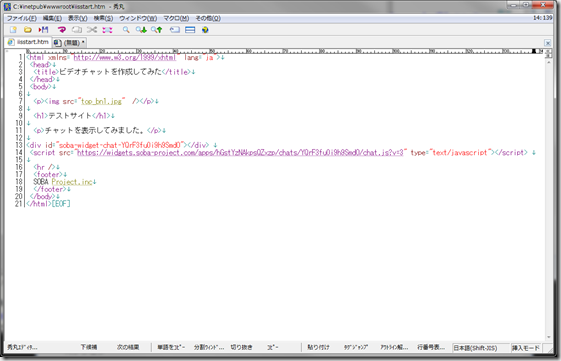The image size is (561, 361).
Task: Click the <footer> opening tag on line 17
Action: (48, 174)
